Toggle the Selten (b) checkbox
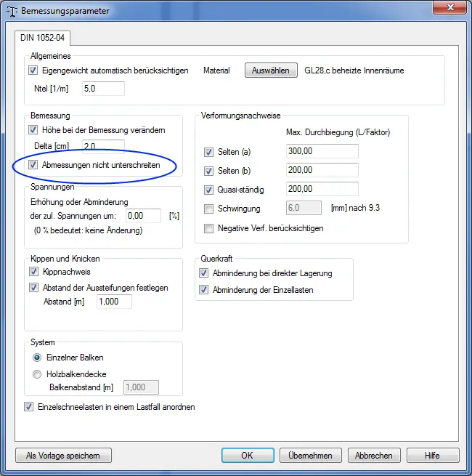 point(208,171)
